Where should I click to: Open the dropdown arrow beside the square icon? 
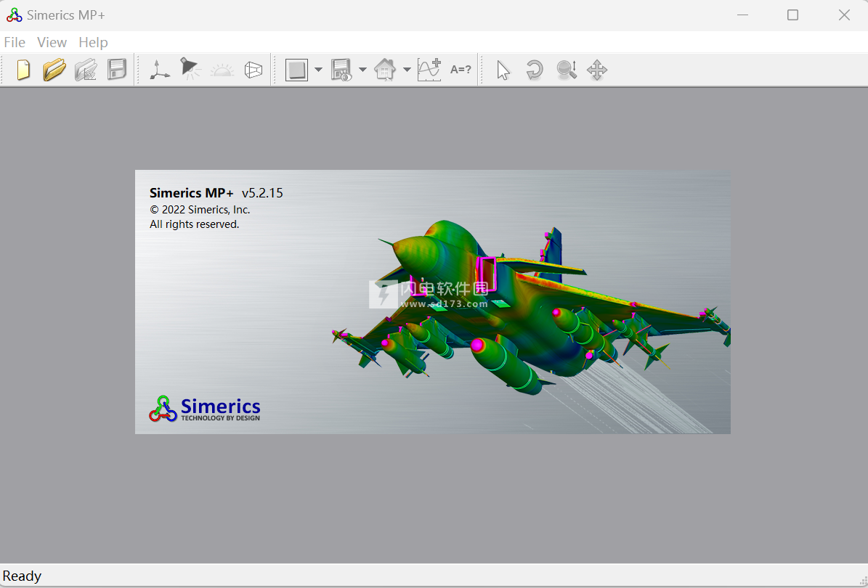tap(318, 70)
